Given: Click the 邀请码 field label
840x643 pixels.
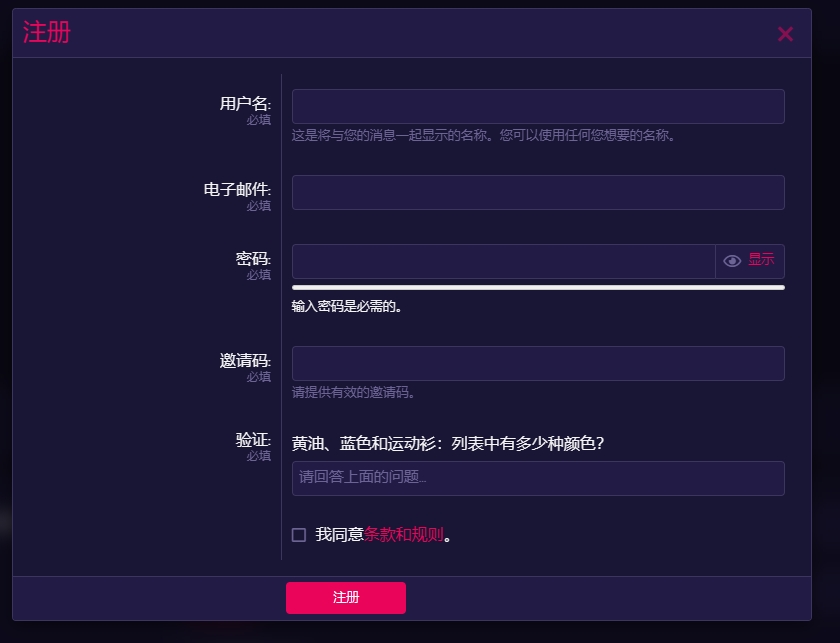Looking at the screenshot, I should click(245, 360).
